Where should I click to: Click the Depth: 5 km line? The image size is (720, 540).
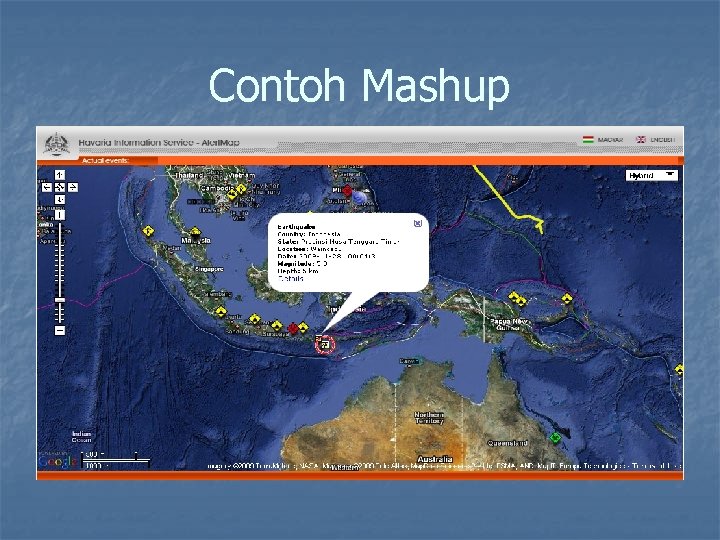coord(298,271)
